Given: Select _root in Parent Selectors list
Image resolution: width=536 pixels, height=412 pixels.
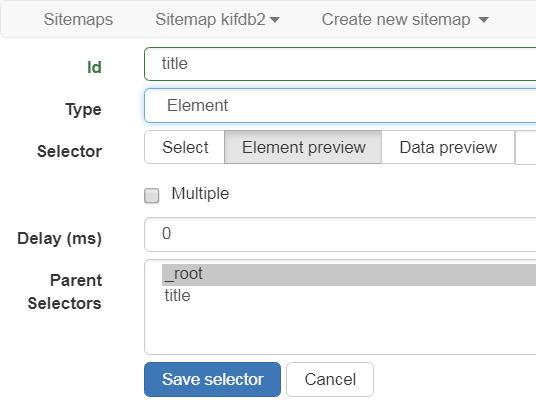Looking at the screenshot, I should click(349, 275).
